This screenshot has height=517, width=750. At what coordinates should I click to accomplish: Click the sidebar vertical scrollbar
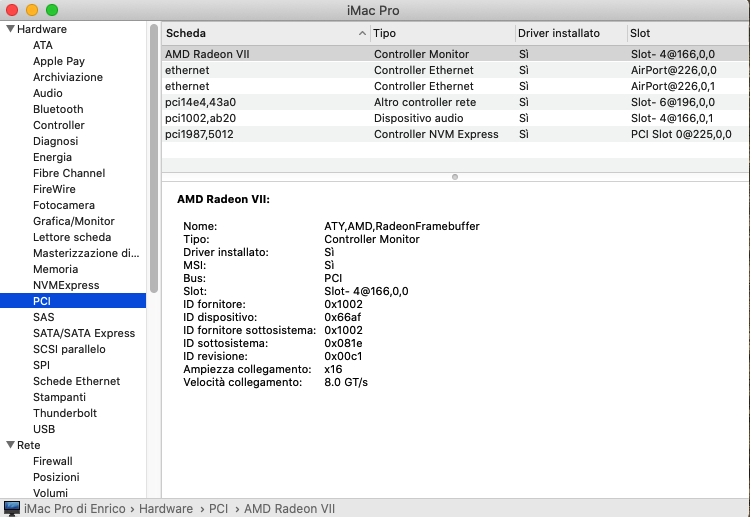[x=154, y=158]
